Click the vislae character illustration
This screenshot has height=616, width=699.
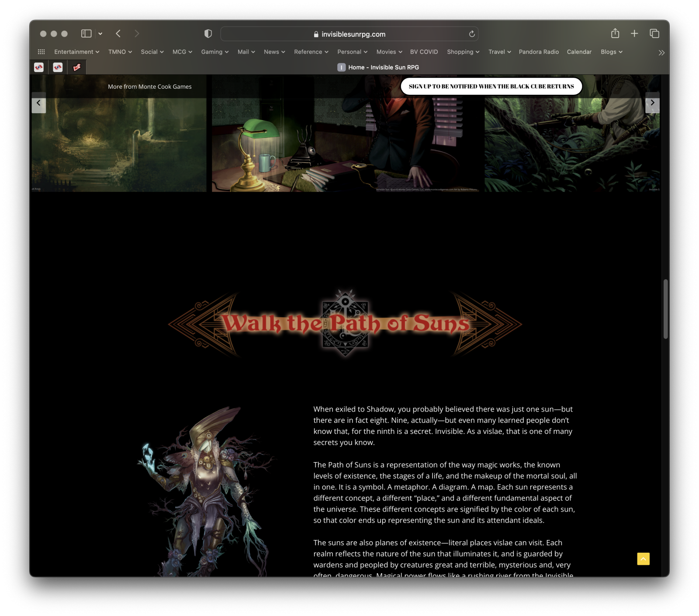[x=206, y=491]
